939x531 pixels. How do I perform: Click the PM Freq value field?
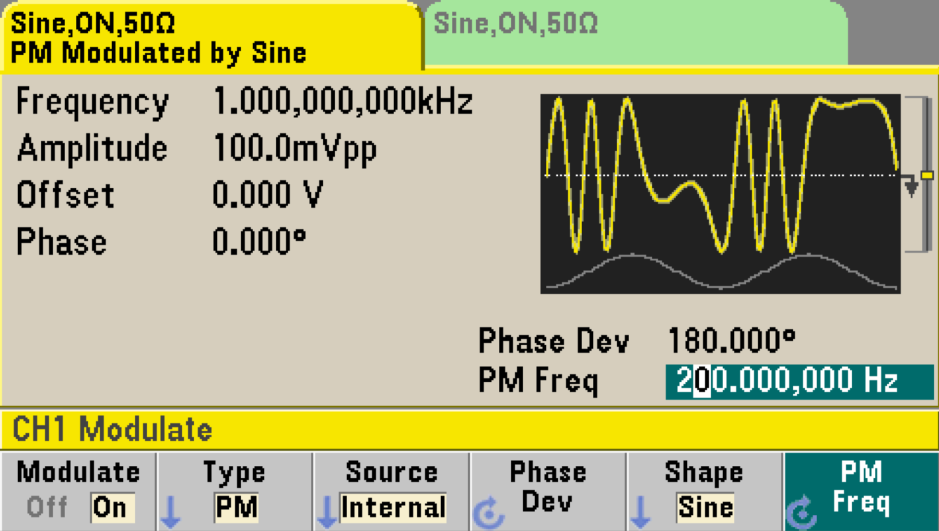pyautogui.click(x=799, y=381)
